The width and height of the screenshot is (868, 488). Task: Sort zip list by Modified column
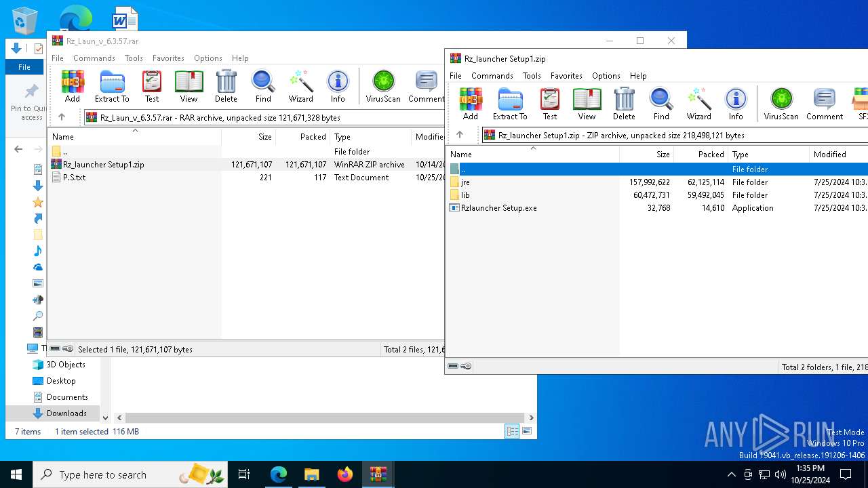pyautogui.click(x=838, y=155)
